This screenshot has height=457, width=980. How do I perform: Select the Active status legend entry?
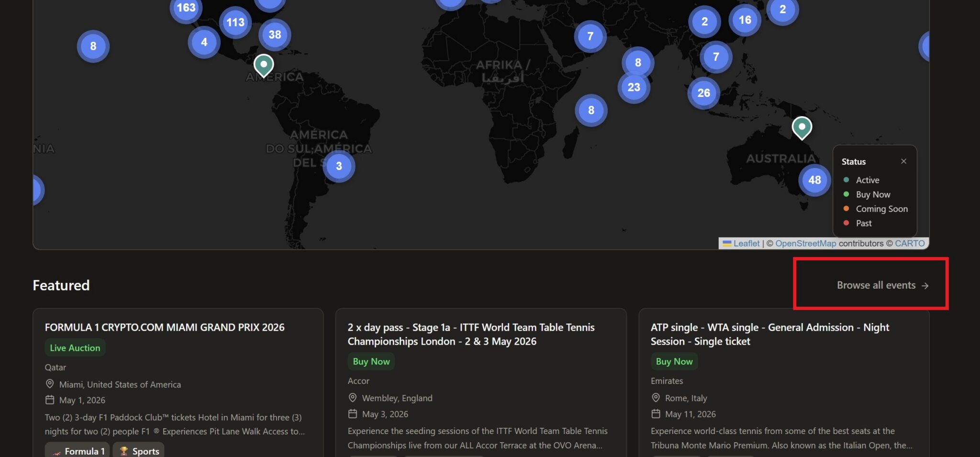[x=867, y=180]
